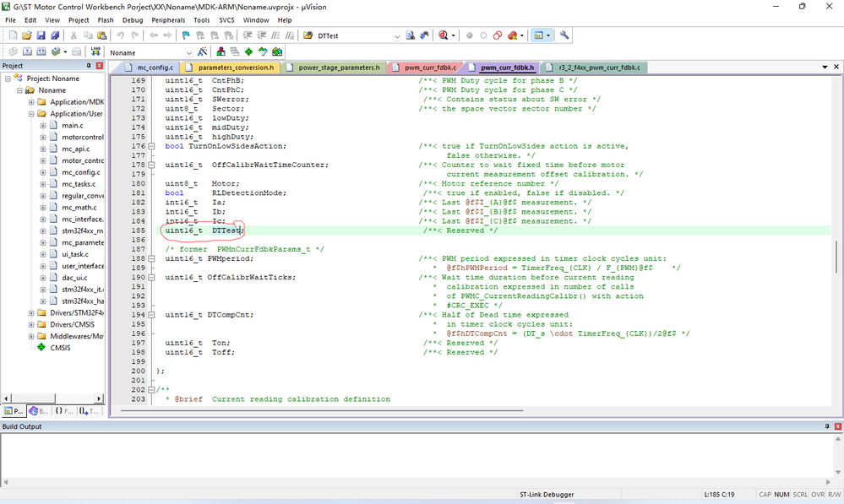The width and height of the screenshot is (844, 504).
Task: Open Manage Run-Time Environment with the green diamond icon
Action: click(x=248, y=51)
